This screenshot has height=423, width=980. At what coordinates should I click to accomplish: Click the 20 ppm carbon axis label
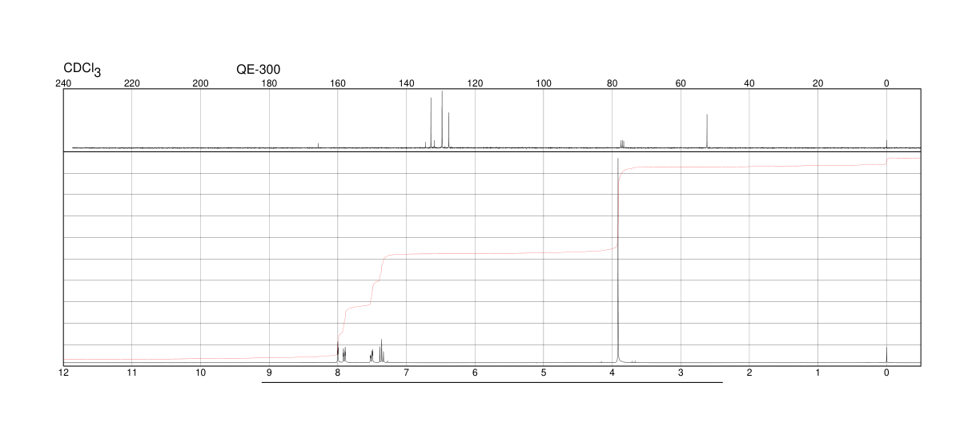pos(818,83)
